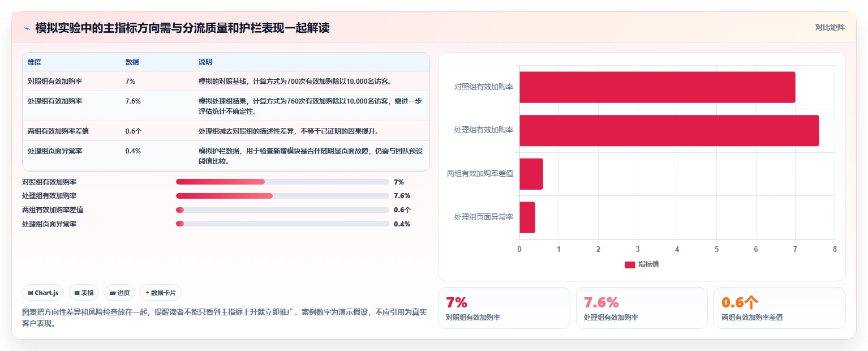The image size is (868, 351).
Task: Click the 0.6个 value beside the progress bar
Action: [x=402, y=210]
